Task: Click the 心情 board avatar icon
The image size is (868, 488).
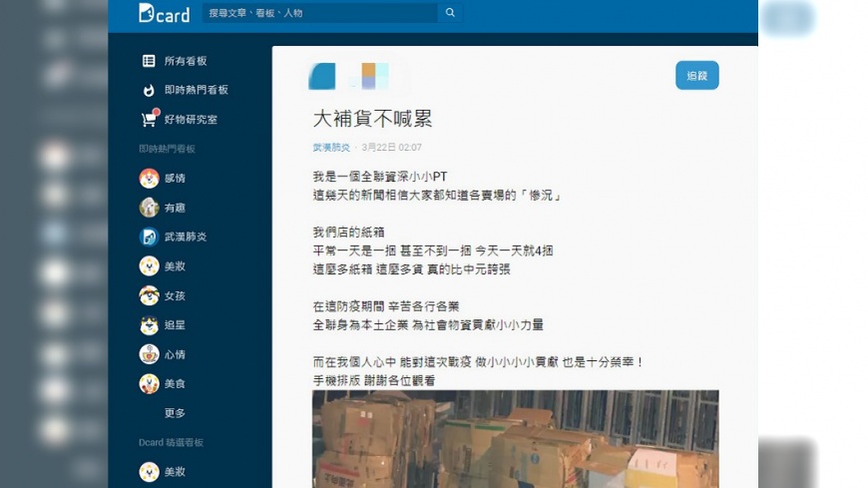Action: click(149, 354)
